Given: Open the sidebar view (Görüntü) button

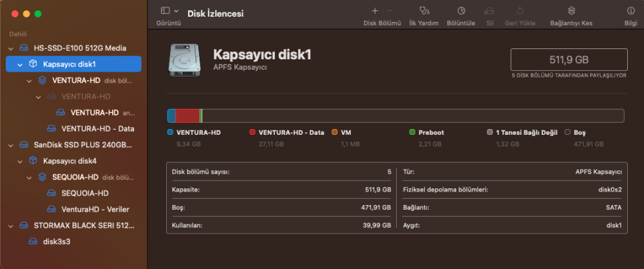Looking at the screenshot, I should tap(165, 11).
